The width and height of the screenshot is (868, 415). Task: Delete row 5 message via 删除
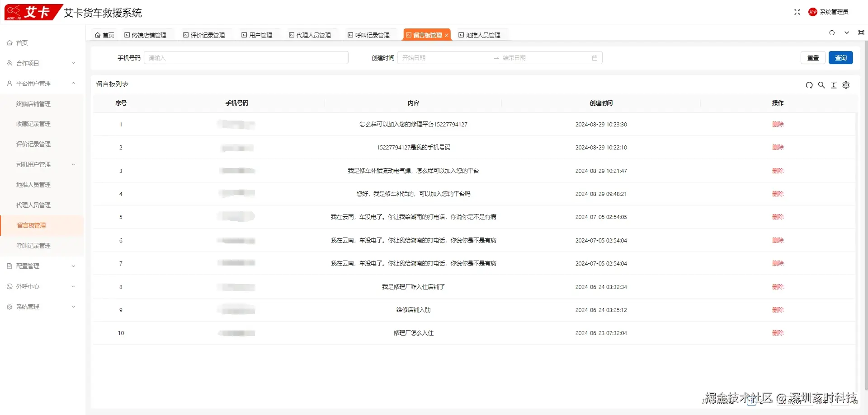point(778,217)
